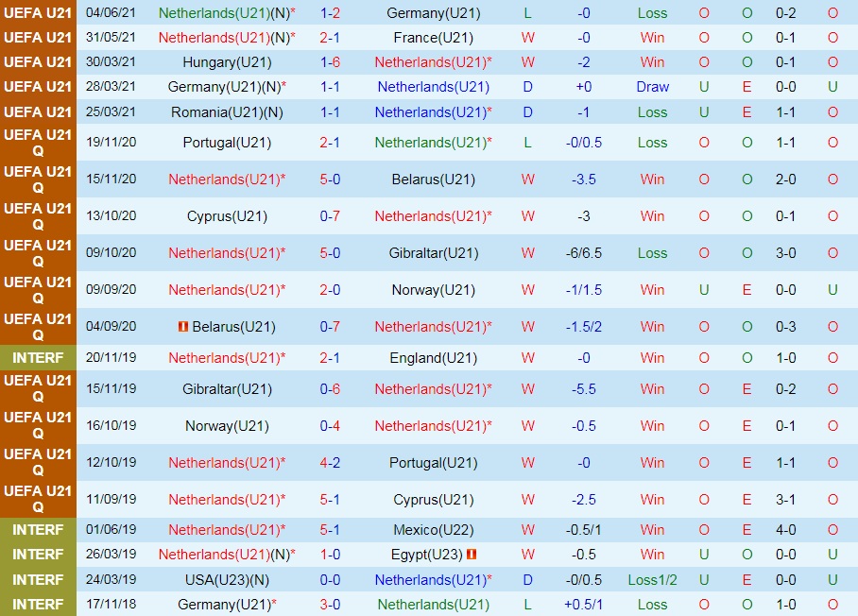Select the UEFA U21 Q label for 19/11/20

[38, 143]
